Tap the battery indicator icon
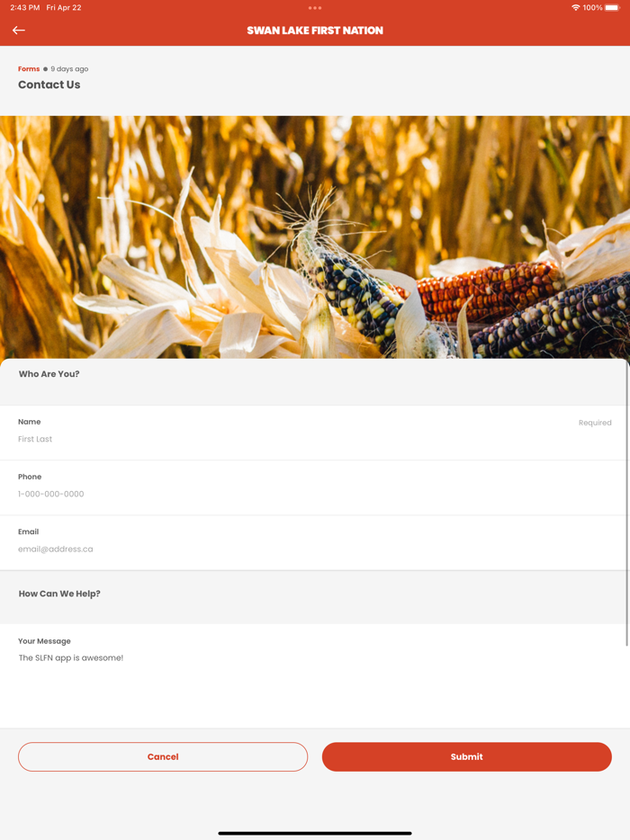The width and height of the screenshot is (630, 840). pos(612,7)
